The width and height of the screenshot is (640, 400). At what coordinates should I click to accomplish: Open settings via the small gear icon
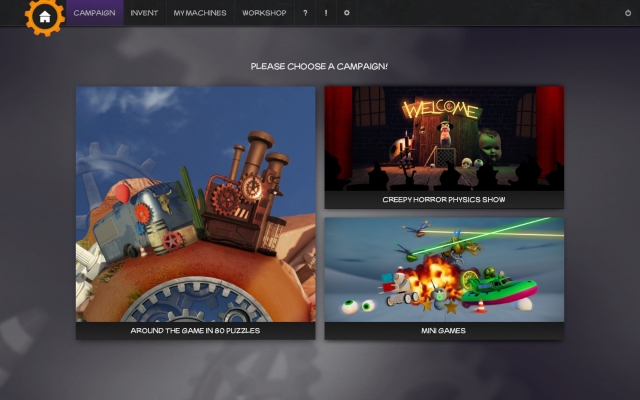pos(347,13)
